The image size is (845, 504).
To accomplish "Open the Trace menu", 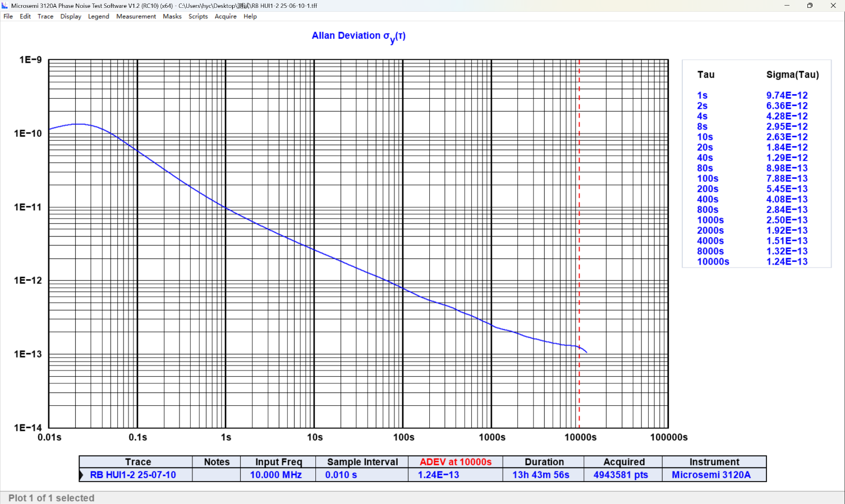I will coord(45,16).
